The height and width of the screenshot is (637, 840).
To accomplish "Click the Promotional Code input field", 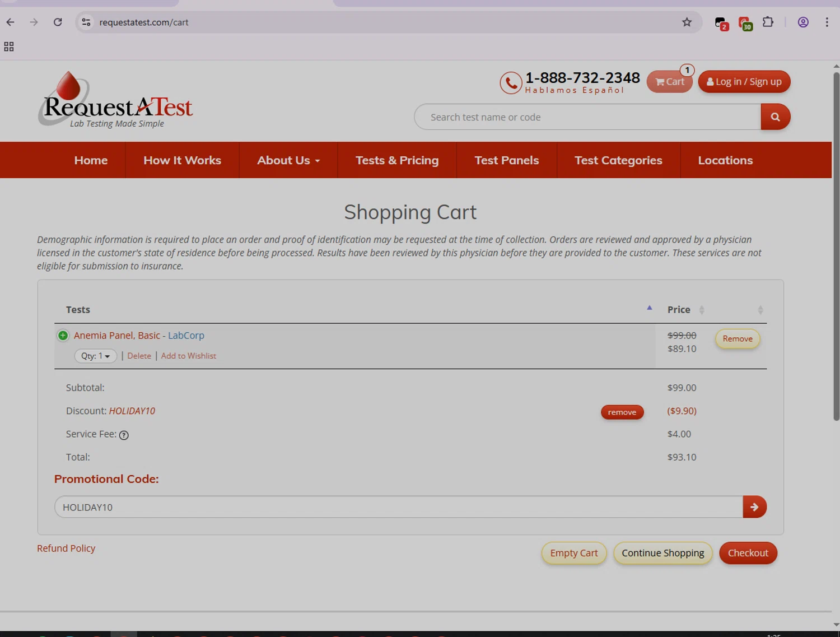I will (x=399, y=507).
